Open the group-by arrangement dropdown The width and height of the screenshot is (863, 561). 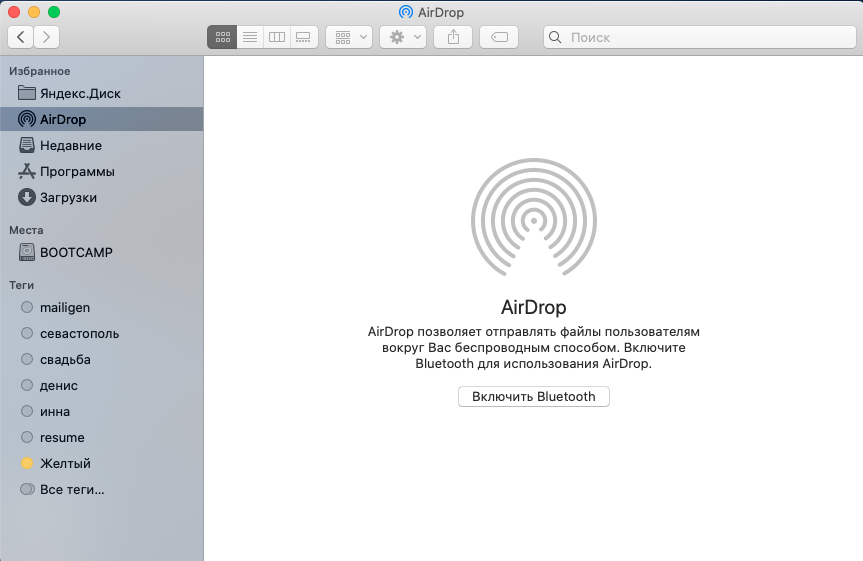[349, 37]
